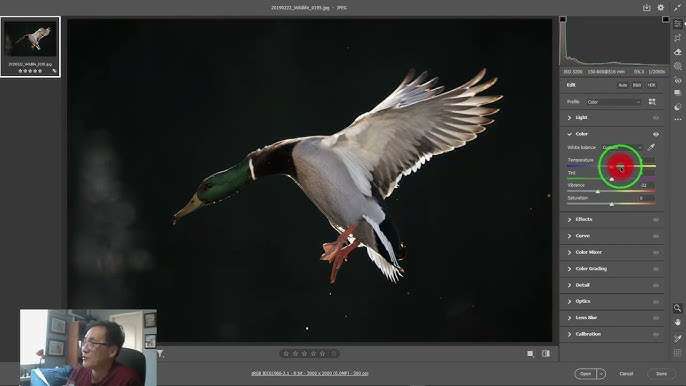The height and width of the screenshot is (386, 686).
Task: Toggle Color Grading panel visibility eye
Action: [655, 269]
